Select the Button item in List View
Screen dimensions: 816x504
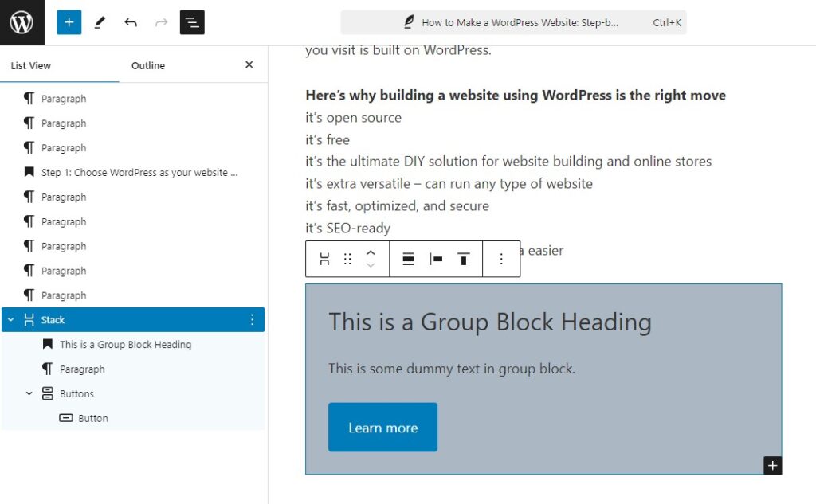point(93,417)
